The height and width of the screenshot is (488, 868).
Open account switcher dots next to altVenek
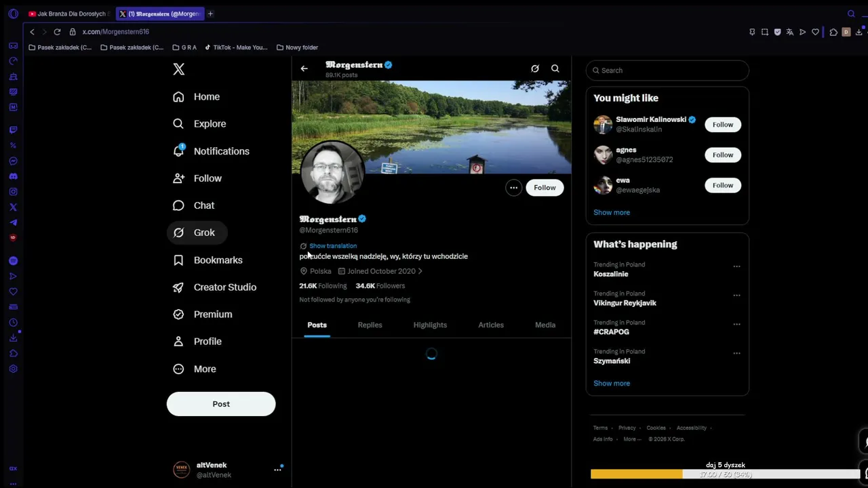click(x=277, y=469)
